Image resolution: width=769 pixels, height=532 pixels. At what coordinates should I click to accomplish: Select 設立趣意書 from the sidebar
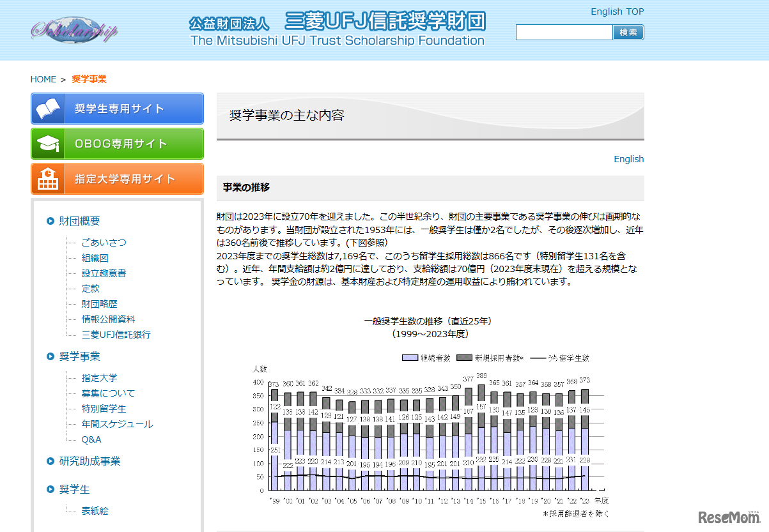104,273
